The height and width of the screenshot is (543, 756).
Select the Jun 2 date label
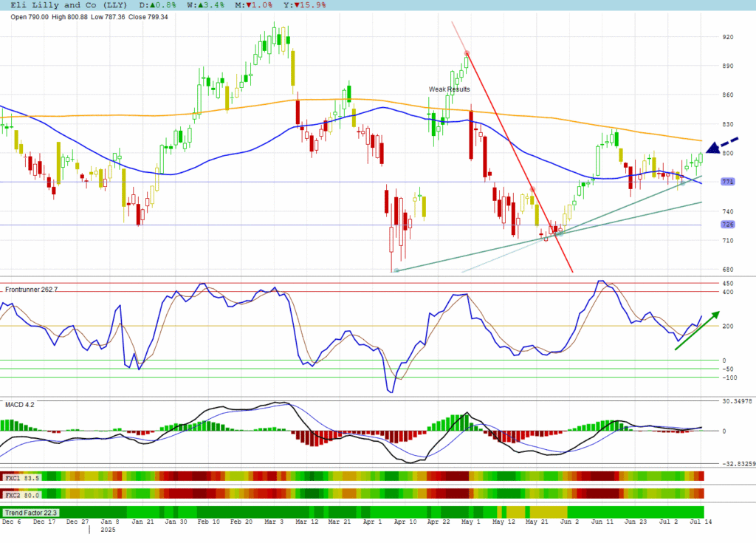click(569, 522)
